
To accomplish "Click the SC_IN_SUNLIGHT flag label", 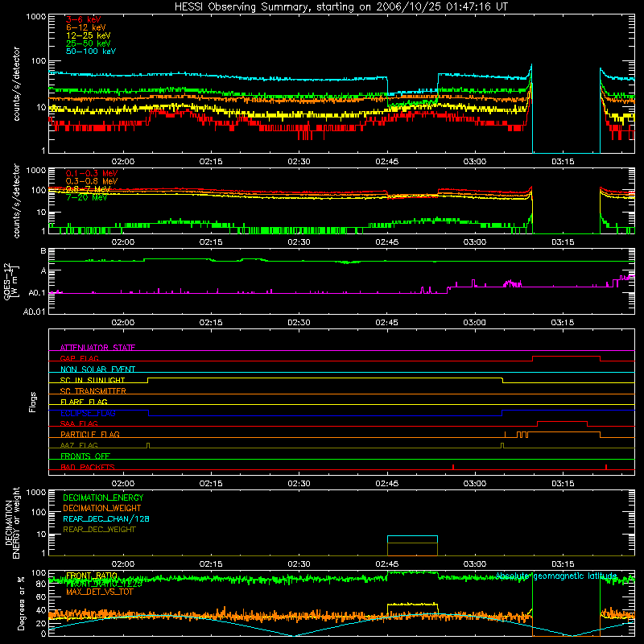I will click(93, 380).
